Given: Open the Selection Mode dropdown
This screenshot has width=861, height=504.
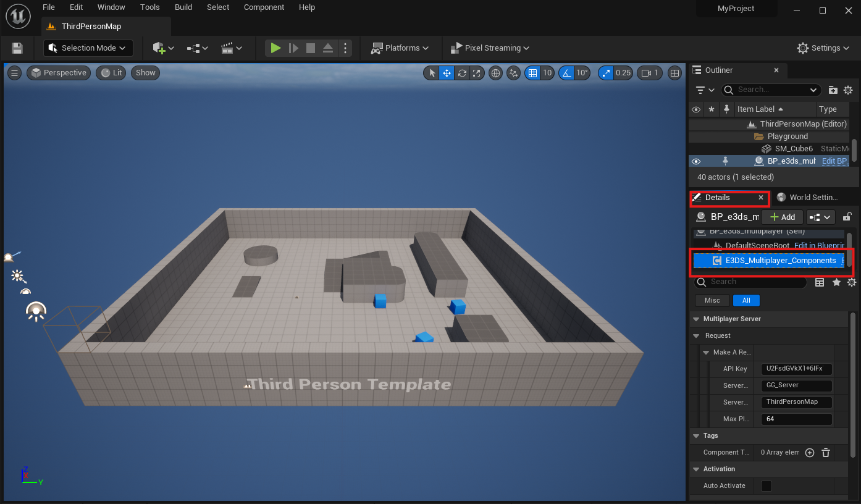Looking at the screenshot, I should 88,48.
